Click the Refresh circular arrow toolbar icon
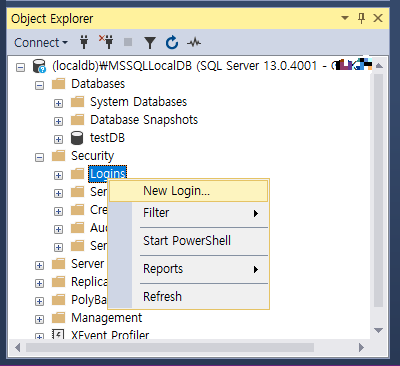Image resolution: width=400 pixels, height=366 pixels. click(172, 42)
